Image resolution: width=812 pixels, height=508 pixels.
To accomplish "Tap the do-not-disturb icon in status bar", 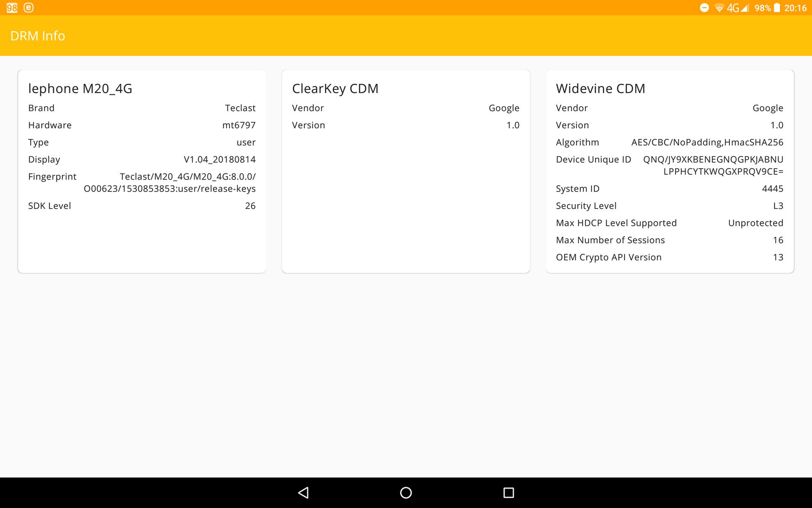I will (704, 8).
